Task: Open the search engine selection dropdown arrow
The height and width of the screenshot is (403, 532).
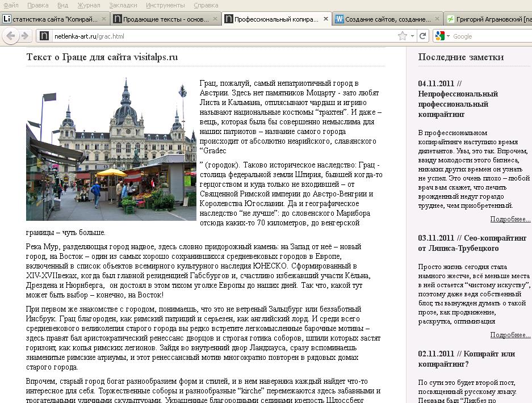Action: pyautogui.click(x=448, y=36)
